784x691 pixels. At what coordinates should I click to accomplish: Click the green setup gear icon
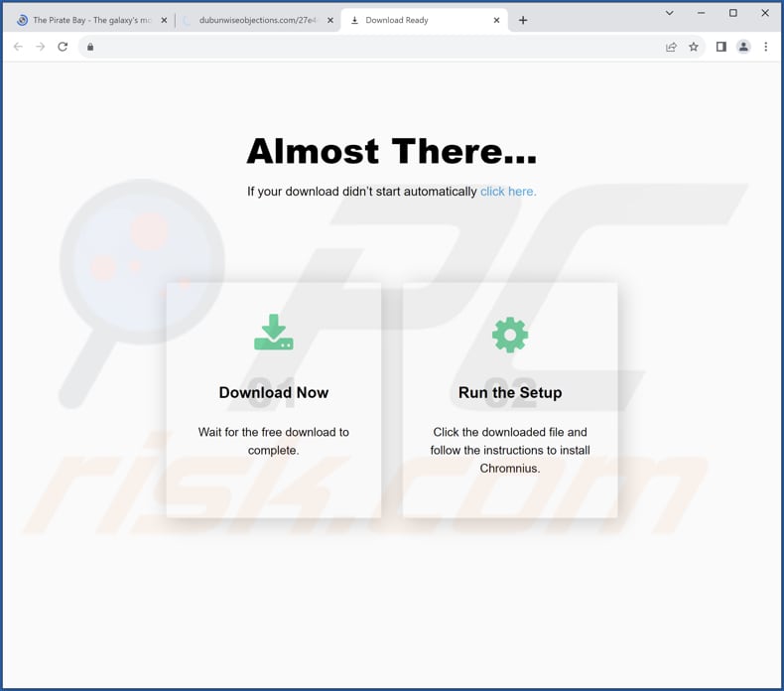point(510,335)
